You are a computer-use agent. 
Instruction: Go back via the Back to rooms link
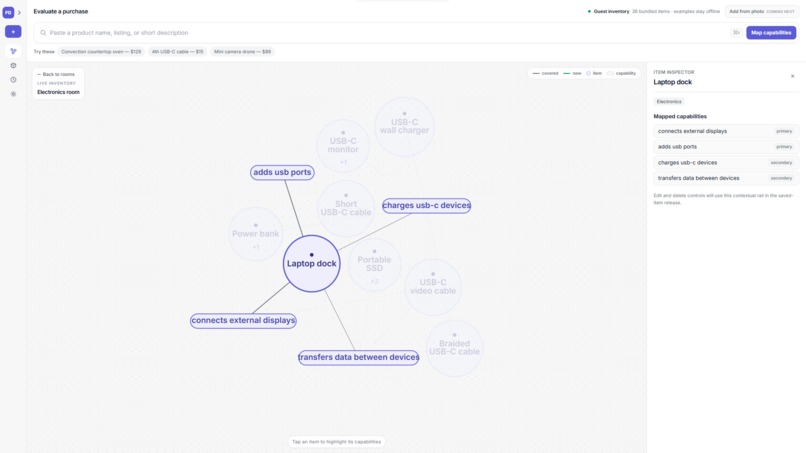(56, 74)
